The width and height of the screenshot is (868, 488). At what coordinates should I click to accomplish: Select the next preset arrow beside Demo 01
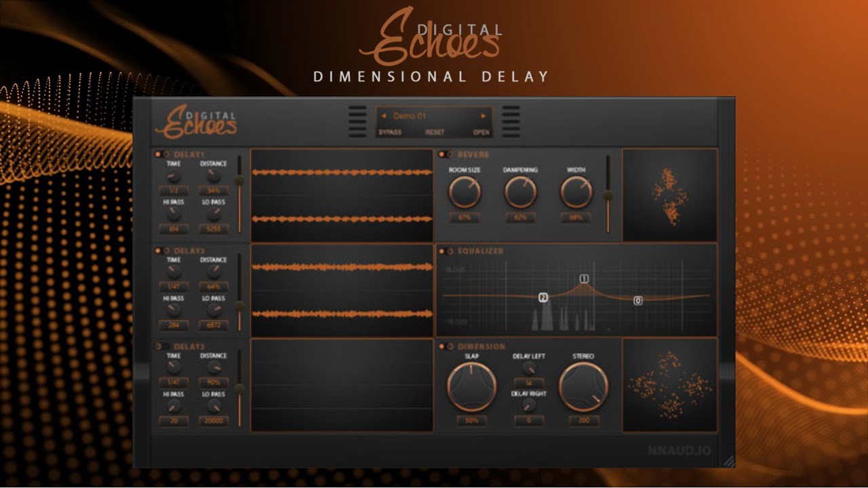coord(484,116)
